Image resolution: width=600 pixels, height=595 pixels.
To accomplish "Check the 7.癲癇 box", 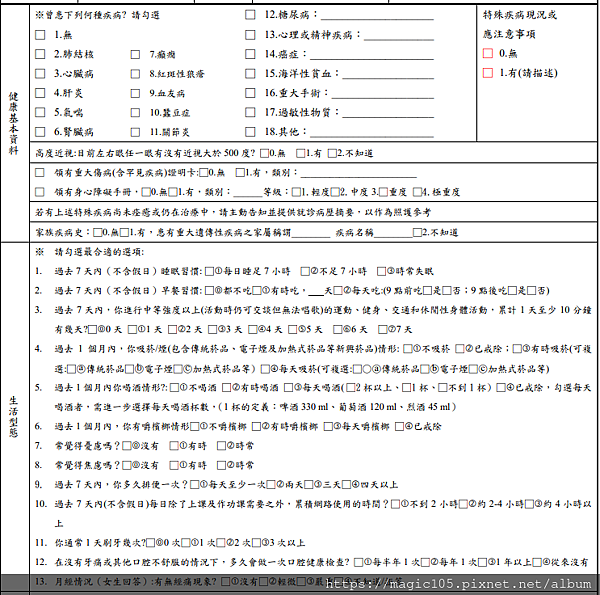I will (135, 54).
